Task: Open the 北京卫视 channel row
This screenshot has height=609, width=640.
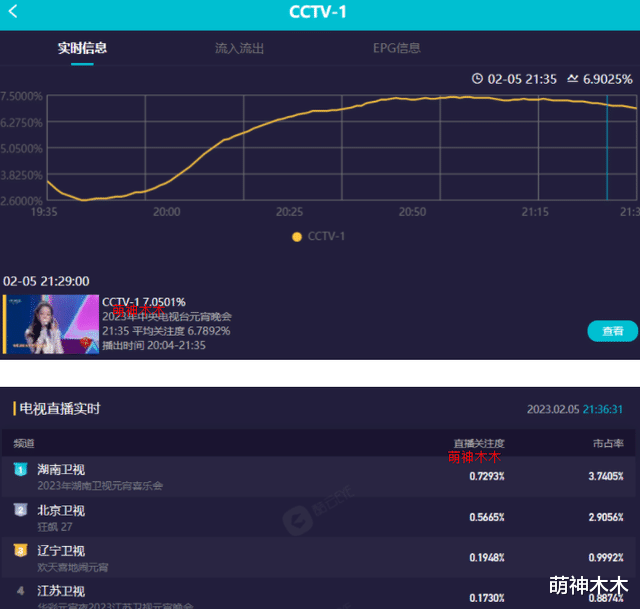Action: [319, 517]
